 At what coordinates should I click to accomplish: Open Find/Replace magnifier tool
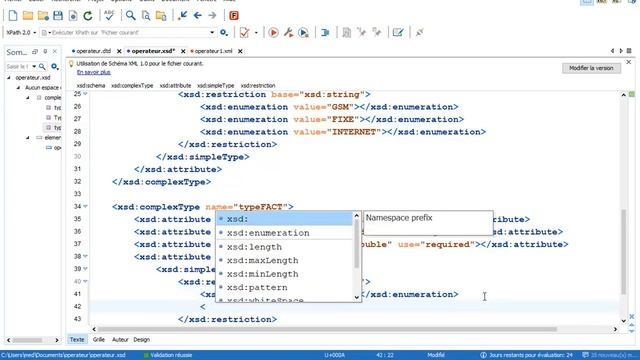(131, 16)
